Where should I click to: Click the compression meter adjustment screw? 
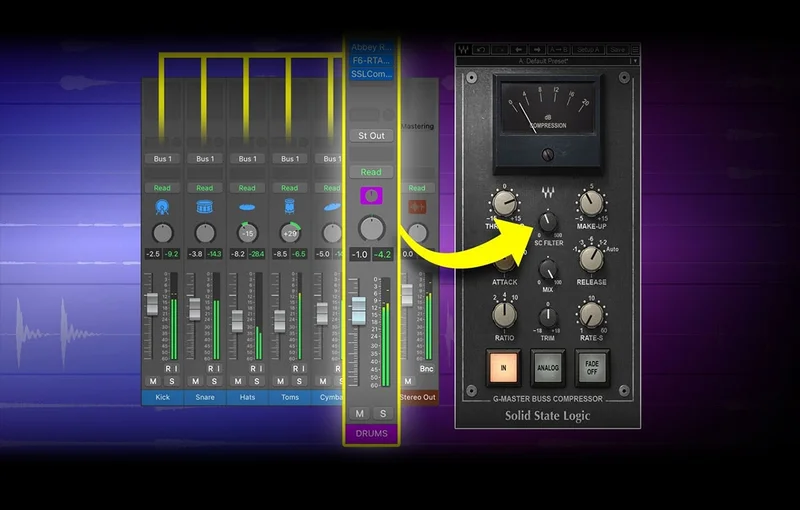coord(547,154)
